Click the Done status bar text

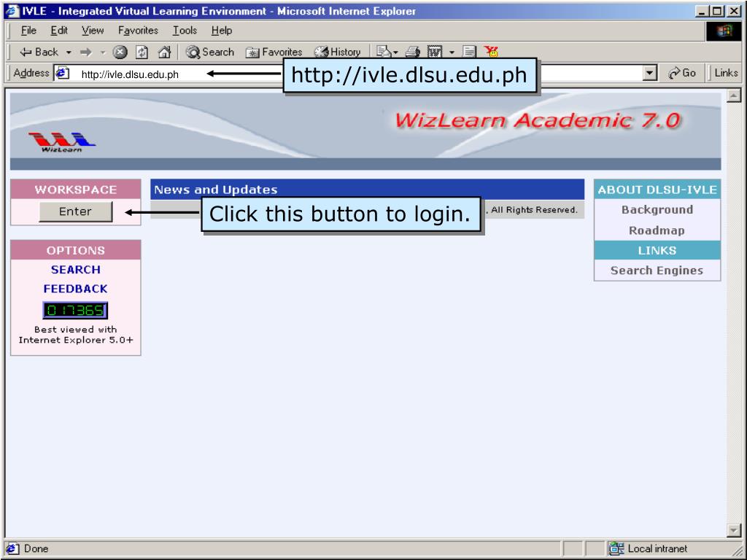pos(36,548)
